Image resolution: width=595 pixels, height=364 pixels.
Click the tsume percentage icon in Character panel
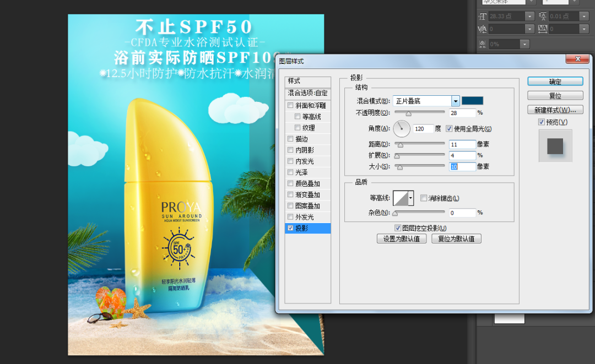point(482,43)
